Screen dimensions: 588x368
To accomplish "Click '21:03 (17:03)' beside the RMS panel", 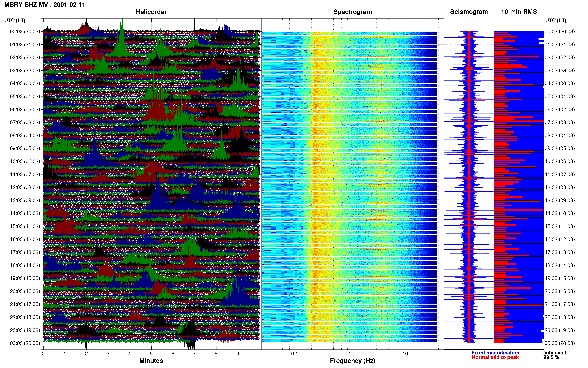I will coord(560,304).
